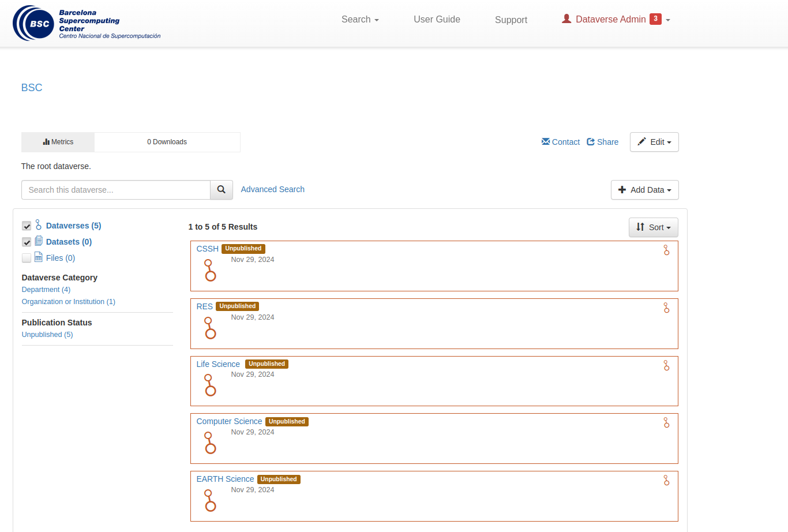Uncheck the Dataverses filter checkbox
The height and width of the screenshot is (532, 788).
(27, 226)
